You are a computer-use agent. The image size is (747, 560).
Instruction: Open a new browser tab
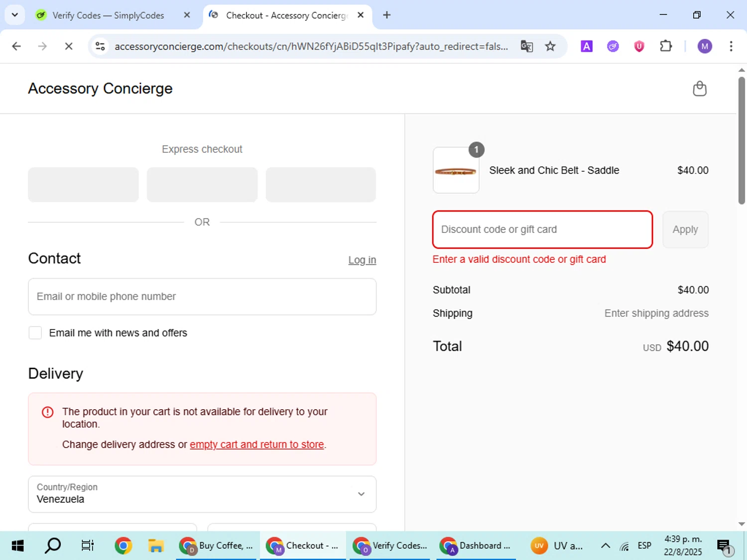[387, 15]
